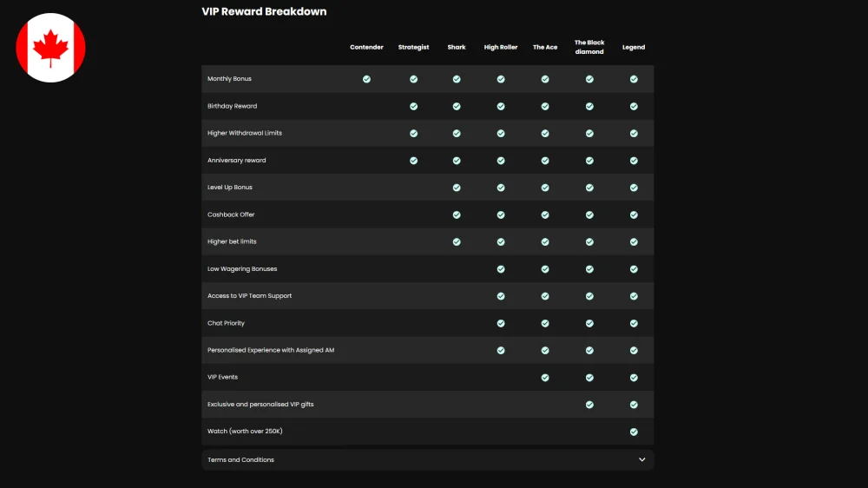Image resolution: width=868 pixels, height=488 pixels.
Task: Click VIP Events checkmark under The Ace
Action: [545, 378]
